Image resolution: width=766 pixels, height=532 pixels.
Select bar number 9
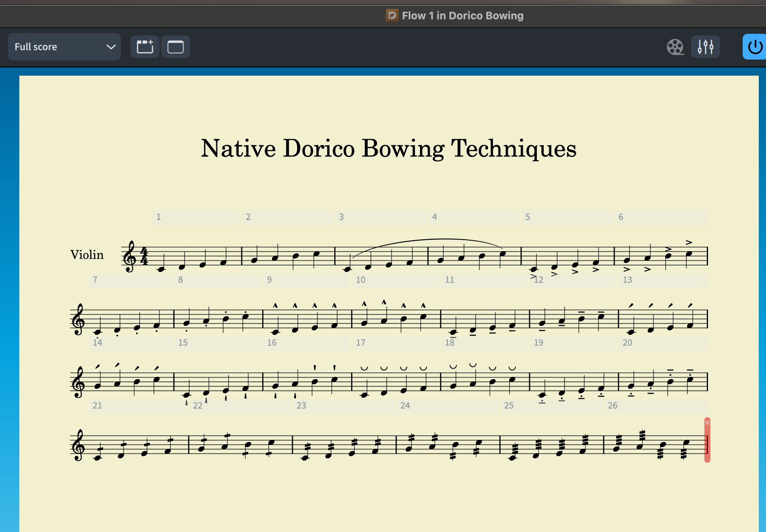click(x=269, y=280)
